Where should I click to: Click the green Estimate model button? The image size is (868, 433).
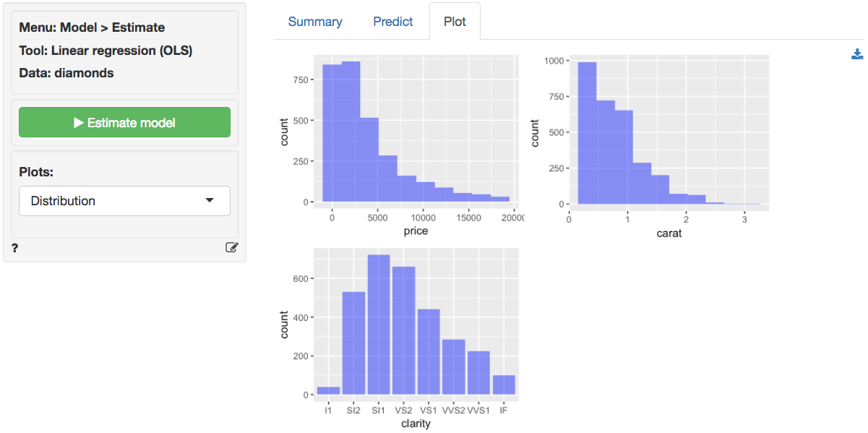[x=124, y=122]
